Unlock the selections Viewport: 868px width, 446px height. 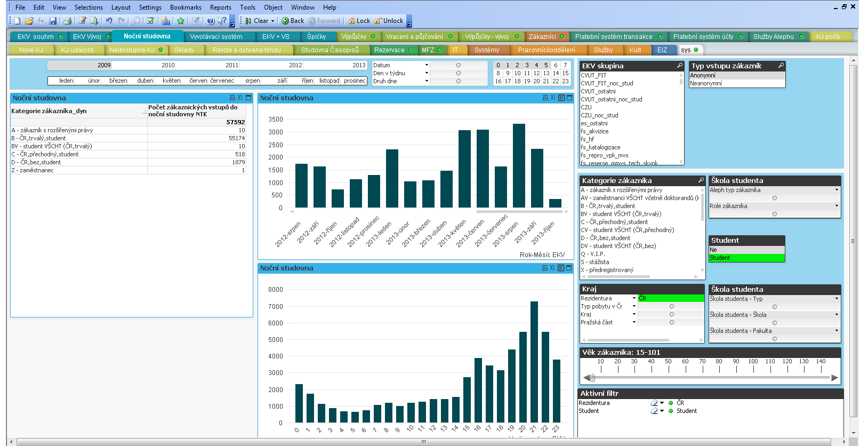pos(389,21)
